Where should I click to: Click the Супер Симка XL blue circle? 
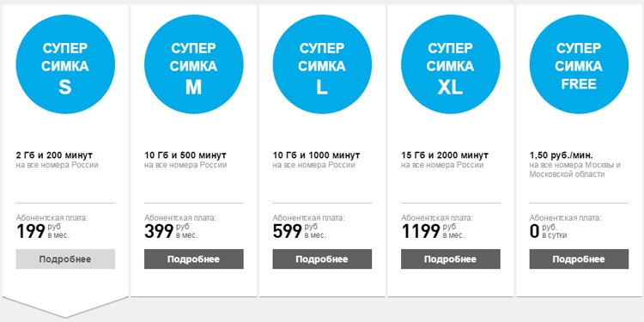click(451, 64)
